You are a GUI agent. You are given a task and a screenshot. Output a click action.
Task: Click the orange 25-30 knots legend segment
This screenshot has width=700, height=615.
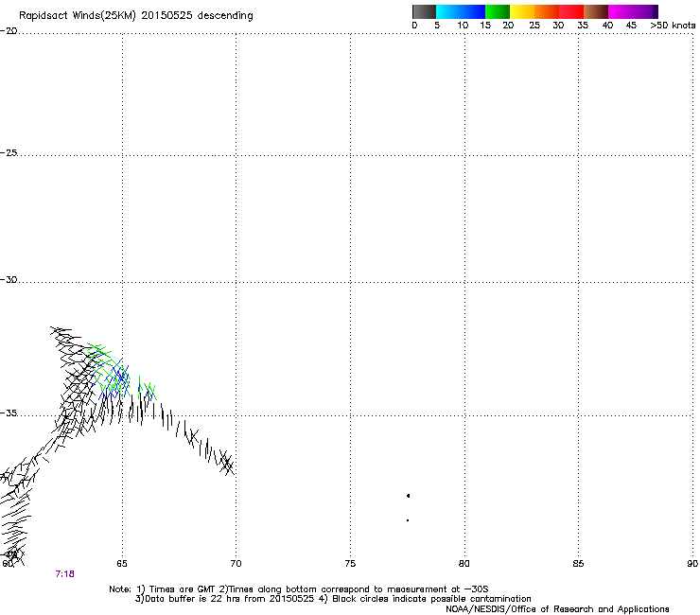pyautogui.click(x=547, y=11)
